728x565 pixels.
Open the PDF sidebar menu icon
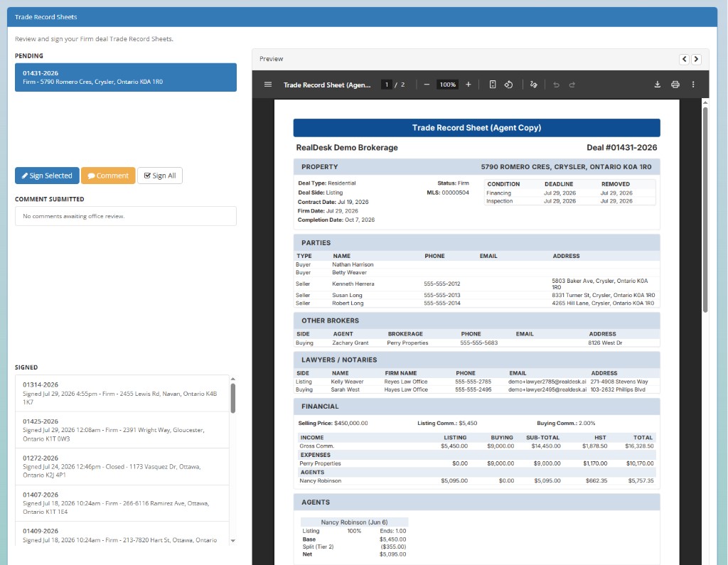268,85
